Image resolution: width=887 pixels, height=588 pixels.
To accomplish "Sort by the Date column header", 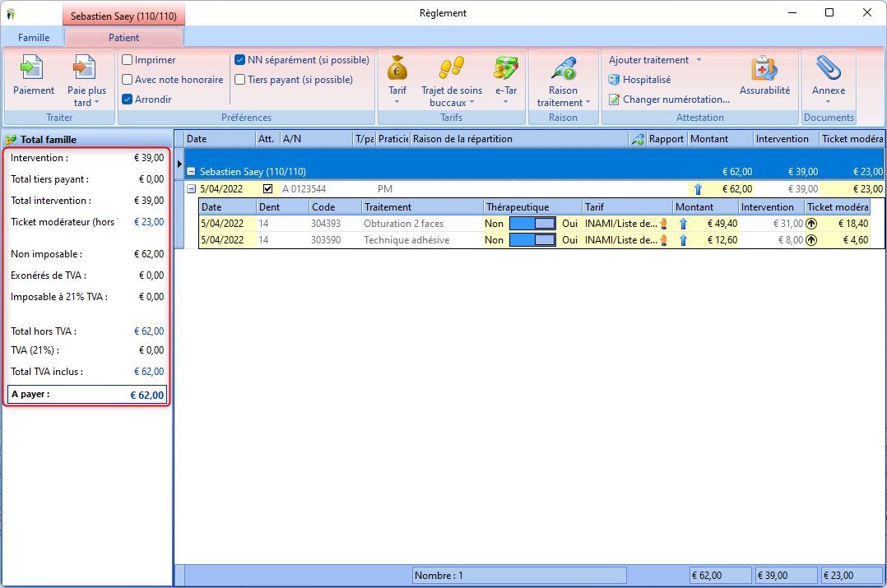I will (220, 139).
